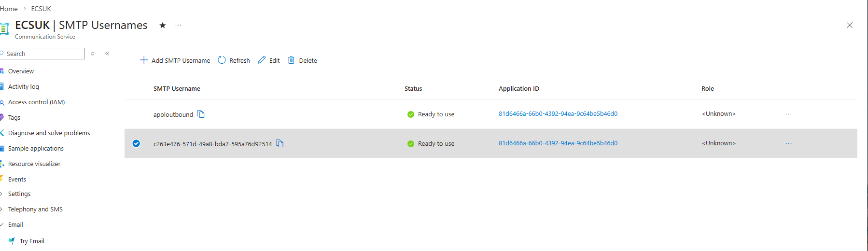Collapse the sidebar menu with double chevron
Image resolution: width=868 pixels, height=251 pixels.
[107, 54]
